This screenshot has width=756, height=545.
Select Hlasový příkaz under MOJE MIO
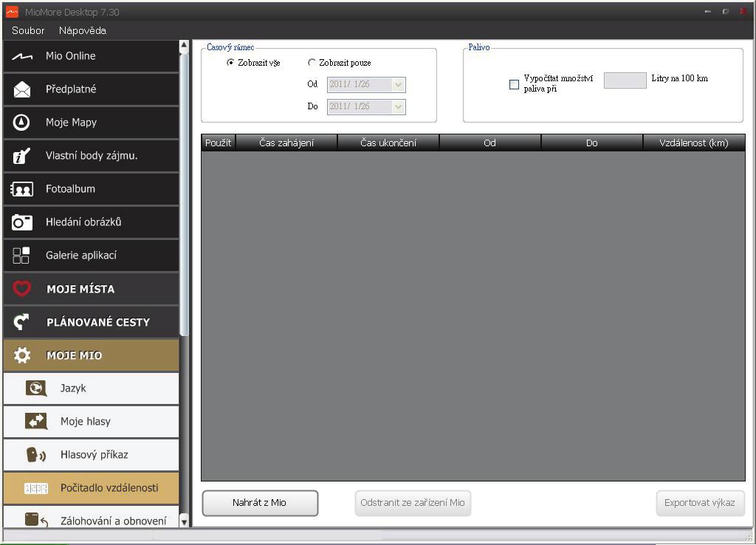(91, 455)
